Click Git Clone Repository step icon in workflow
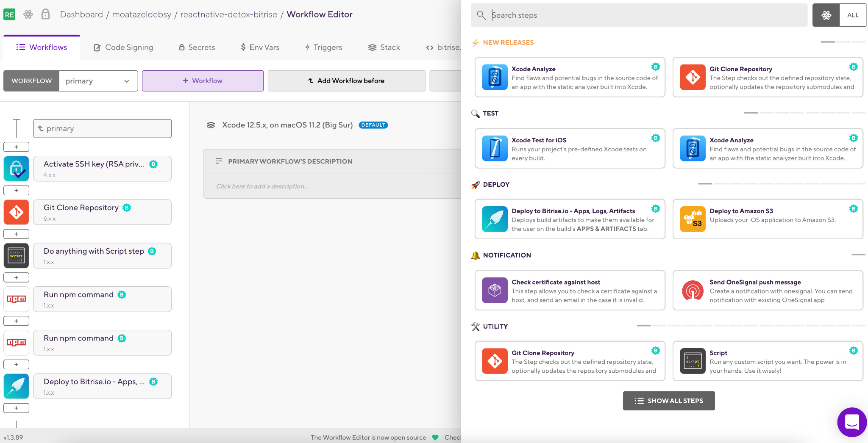Viewport: 868px width, 443px height. [x=17, y=212]
